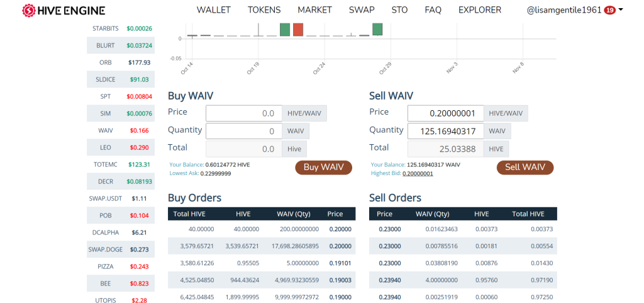Focus the Buy WAIV price field
This screenshot has width=644, height=303.
coord(243,113)
